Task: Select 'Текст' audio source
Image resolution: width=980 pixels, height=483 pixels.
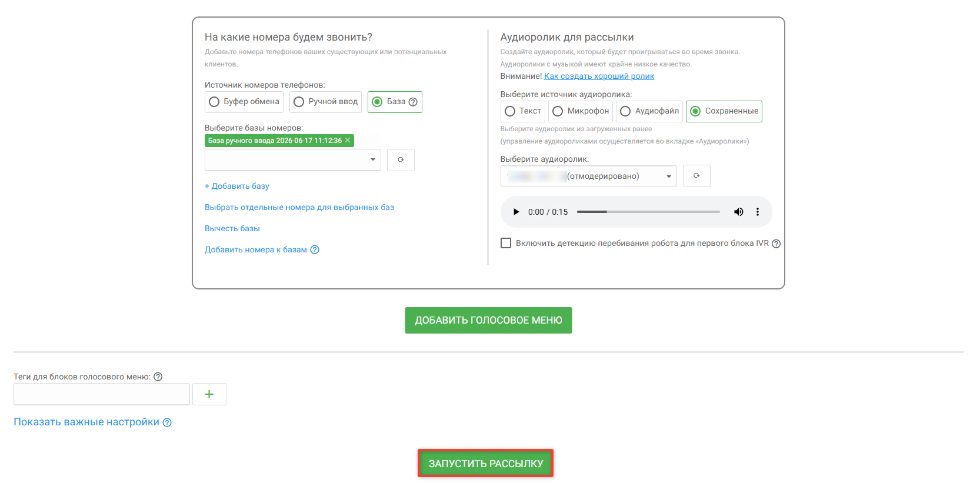Action: point(523,111)
